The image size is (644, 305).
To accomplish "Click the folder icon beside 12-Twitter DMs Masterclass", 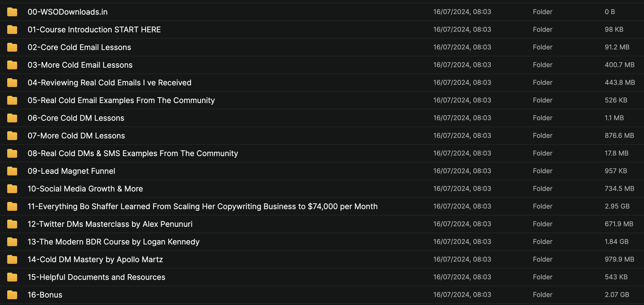I will 12,224.
